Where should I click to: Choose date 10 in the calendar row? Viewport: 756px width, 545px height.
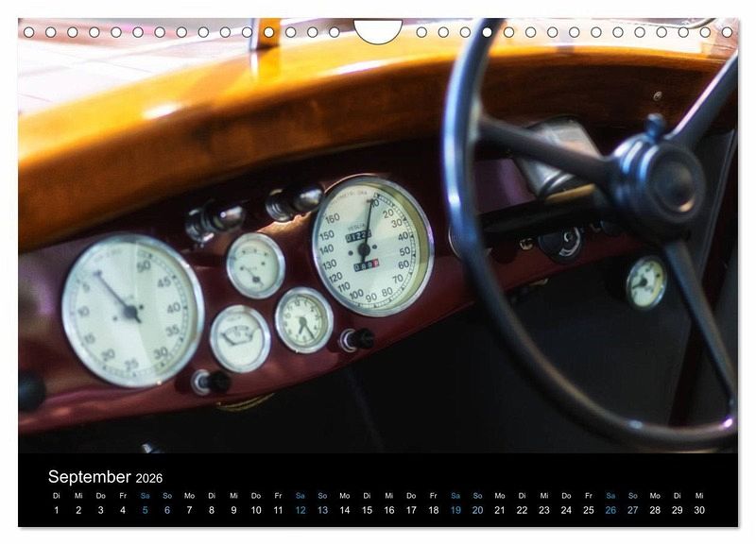[256, 511]
